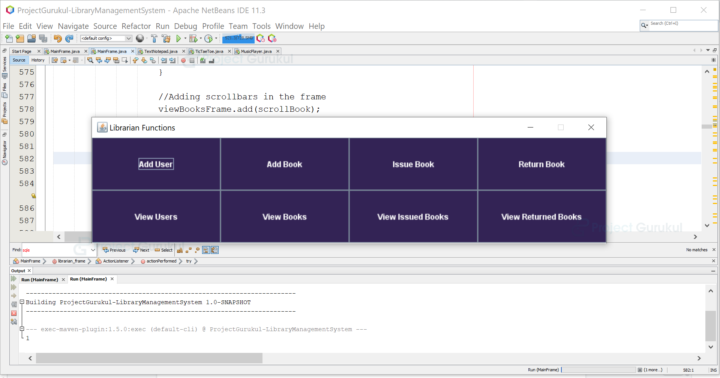720x378 pixels.
Task: Click the globe browser icon in toolbar
Action: (x=140, y=39)
